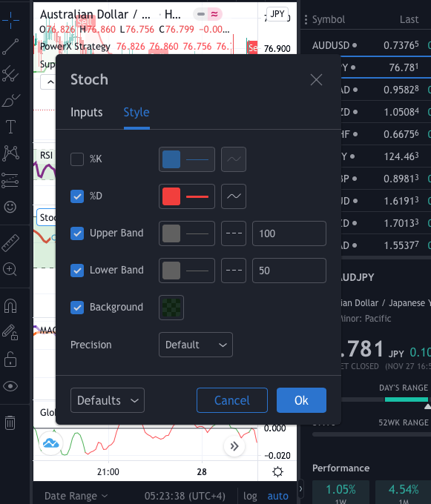The image size is (431, 504).
Task: Edit the Lower Band value field
Action: (x=289, y=271)
